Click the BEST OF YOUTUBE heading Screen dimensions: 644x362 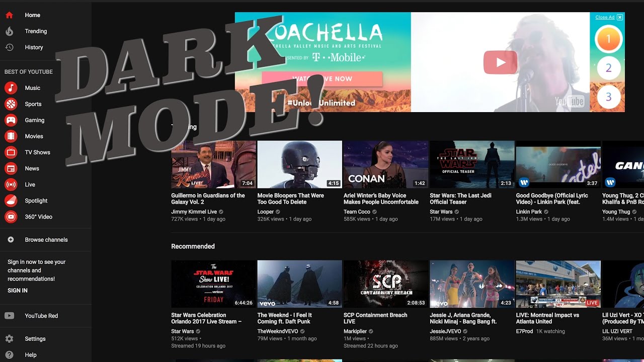29,72
